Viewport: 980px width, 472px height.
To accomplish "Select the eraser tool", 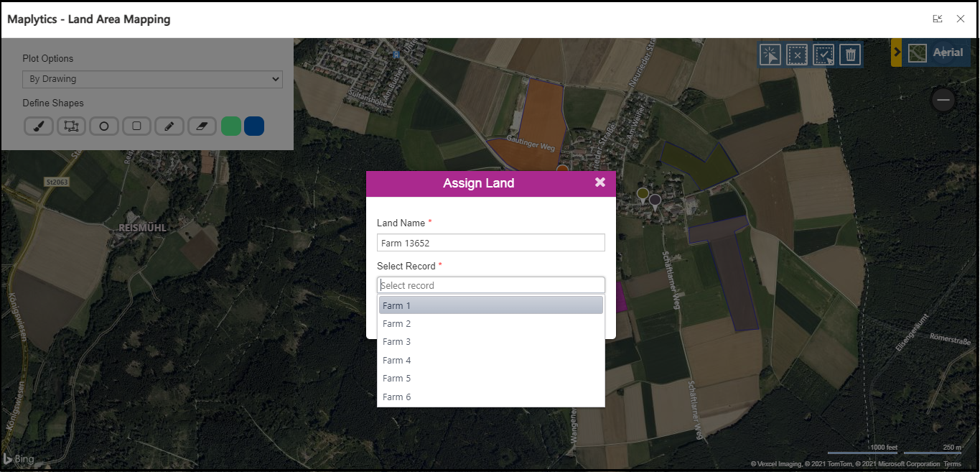I will coord(202,126).
